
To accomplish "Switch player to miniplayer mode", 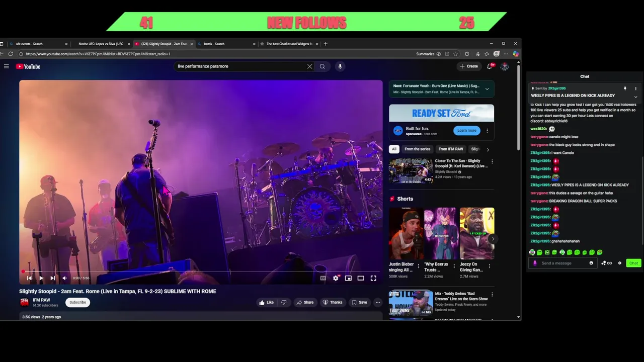I will coord(348,278).
